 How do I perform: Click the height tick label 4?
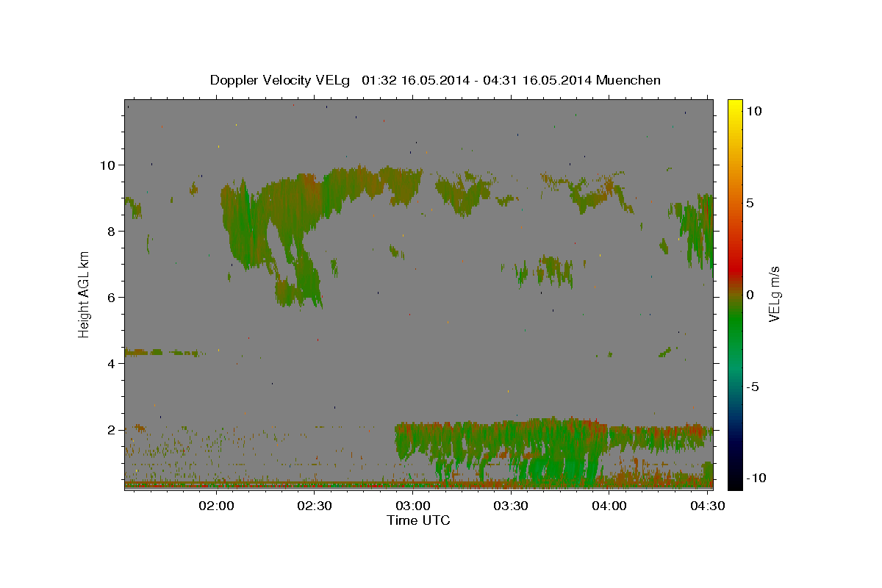coord(112,363)
